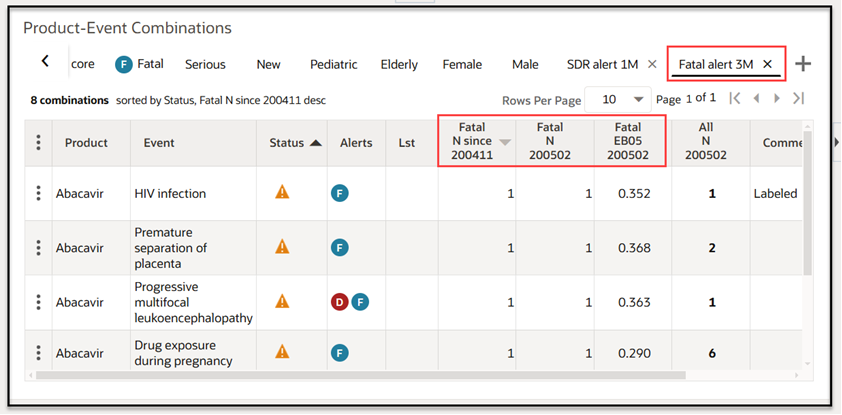The width and height of the screenshot is (842, 415).
Task: Open the New tab
Action: (268, 64)
